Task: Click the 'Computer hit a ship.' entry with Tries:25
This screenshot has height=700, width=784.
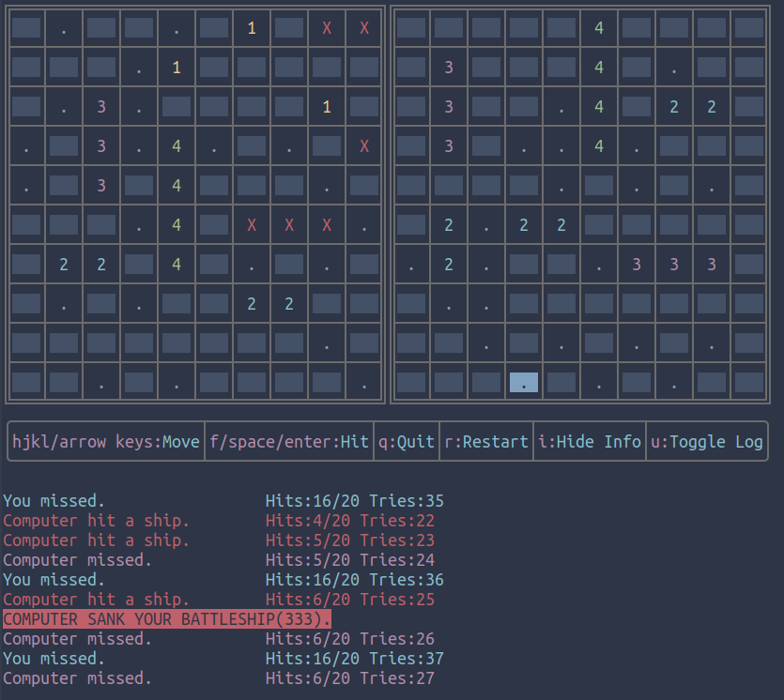Action: 96,600
